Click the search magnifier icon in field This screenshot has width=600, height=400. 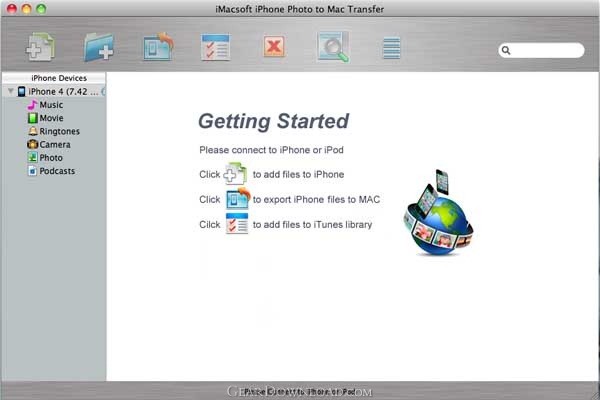pos(506,50)
